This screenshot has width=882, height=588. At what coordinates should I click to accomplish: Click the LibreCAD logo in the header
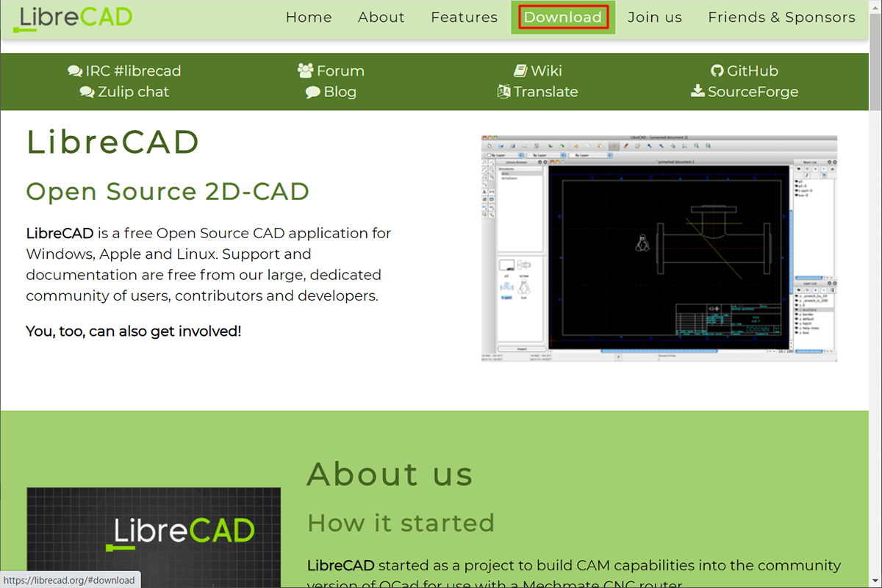click(73, 18)
